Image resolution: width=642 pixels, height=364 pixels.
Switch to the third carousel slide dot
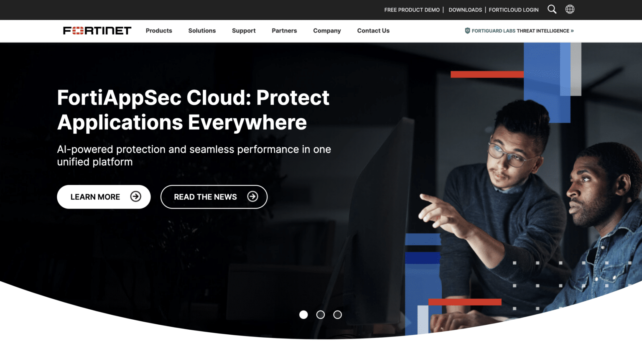tap(337, 315)
